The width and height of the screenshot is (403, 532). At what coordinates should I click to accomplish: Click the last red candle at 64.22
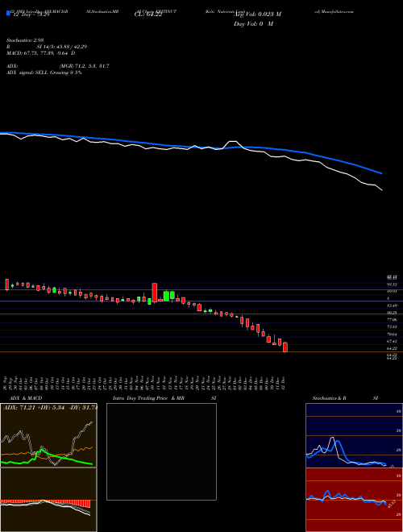285,347
